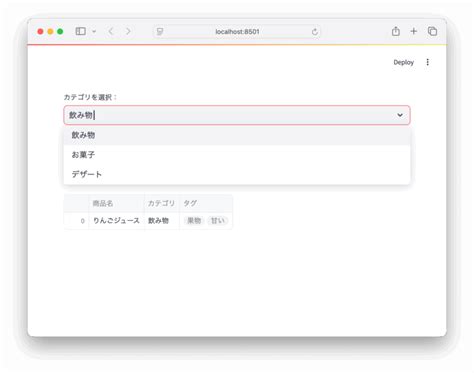Click the Deploy button

coord(403,62)
